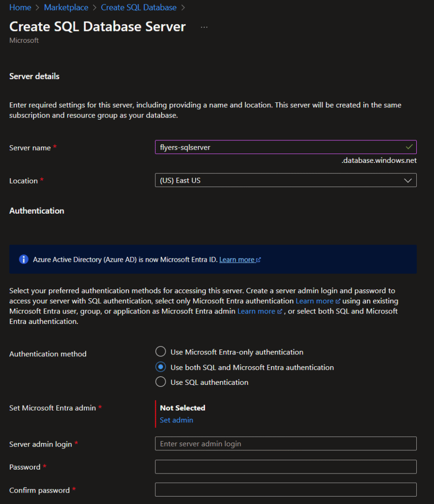
Task: Click the Set admin link
Action: coord(176,420)
